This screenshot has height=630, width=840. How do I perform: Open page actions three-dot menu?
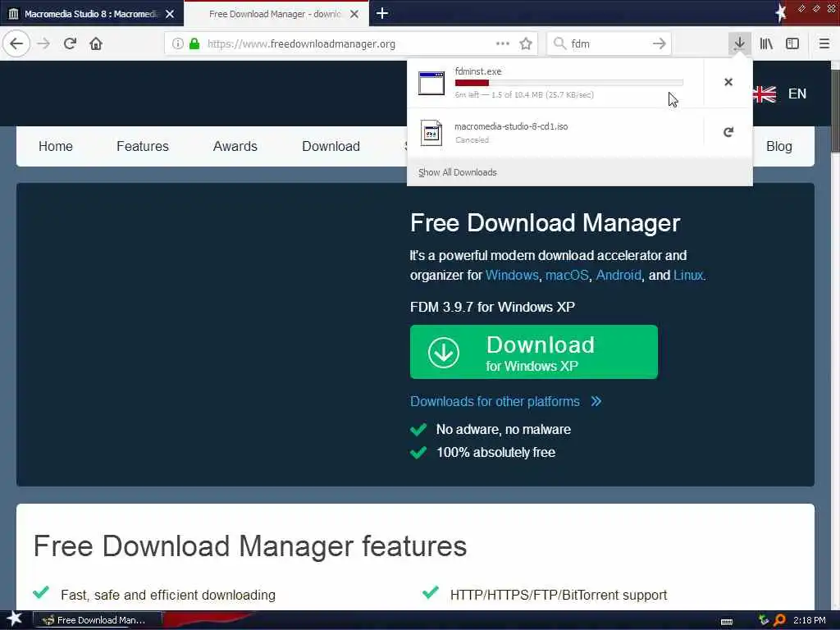(503, 43)
